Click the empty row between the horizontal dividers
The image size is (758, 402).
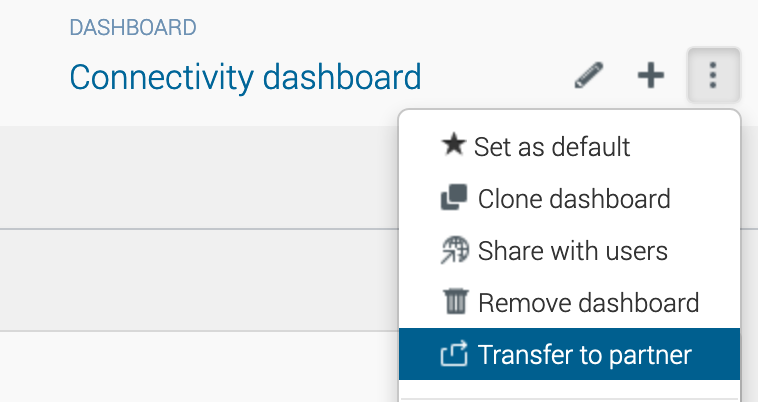pyautogui.click(x=200, y=280)
